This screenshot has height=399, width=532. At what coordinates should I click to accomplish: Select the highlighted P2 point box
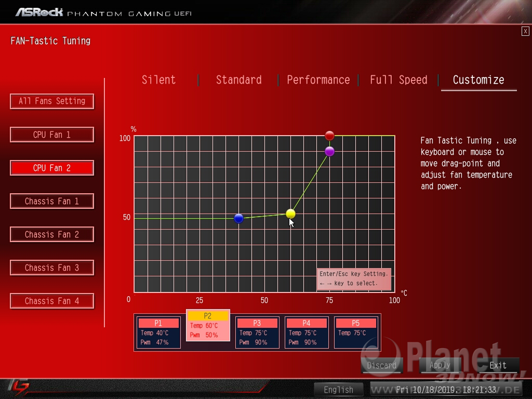[208, 325]
